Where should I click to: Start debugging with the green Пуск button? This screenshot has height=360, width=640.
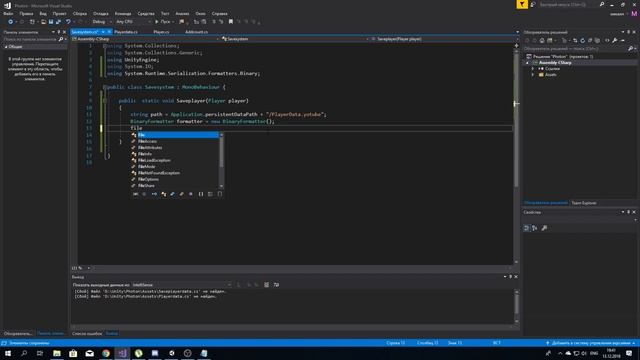click(163, 22)
